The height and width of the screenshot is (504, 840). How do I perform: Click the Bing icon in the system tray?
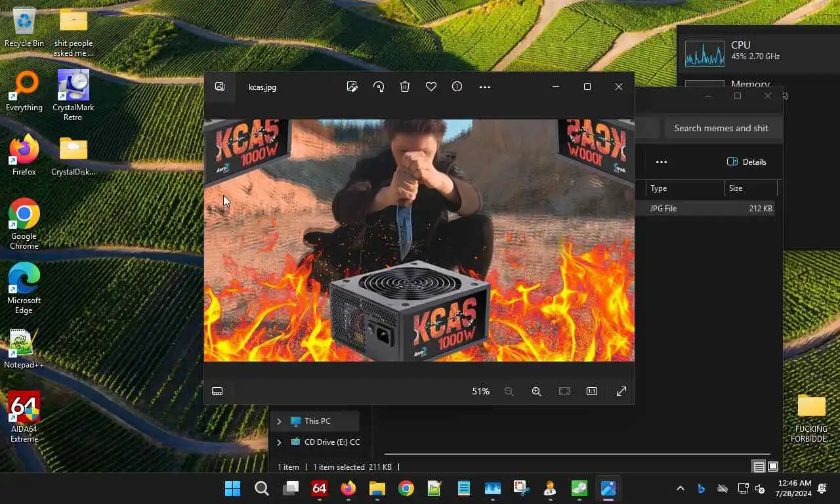pyautogui.click(x=701, y=488)
